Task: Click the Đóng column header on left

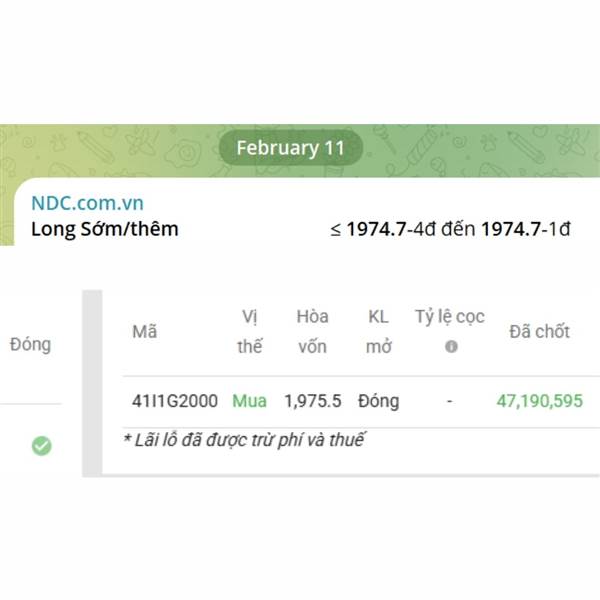Action: click(x=30, y=344)
